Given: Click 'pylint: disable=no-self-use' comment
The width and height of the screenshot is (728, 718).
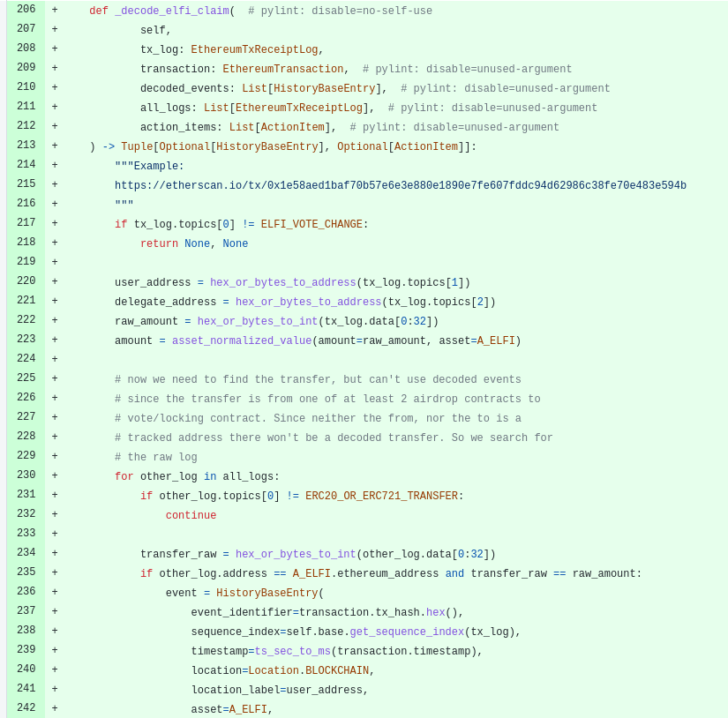Looking at the screenshot, I should tap(340, 11).
